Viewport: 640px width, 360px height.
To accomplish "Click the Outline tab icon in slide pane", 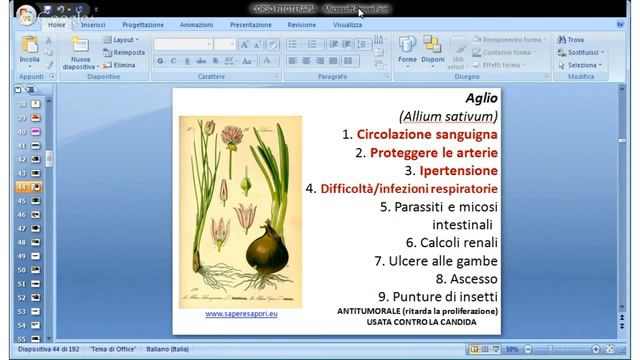I will click(x=30, y=89).
